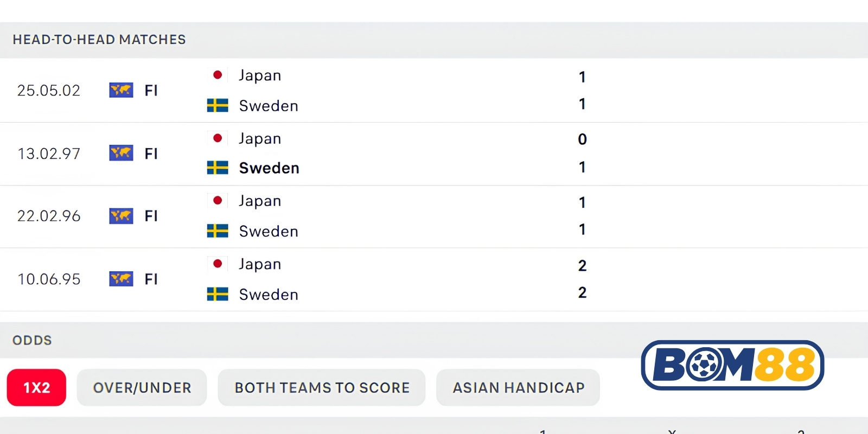
Task: Open bold Sweden team link in 13.02.97 match
Action: pos(269,168)
